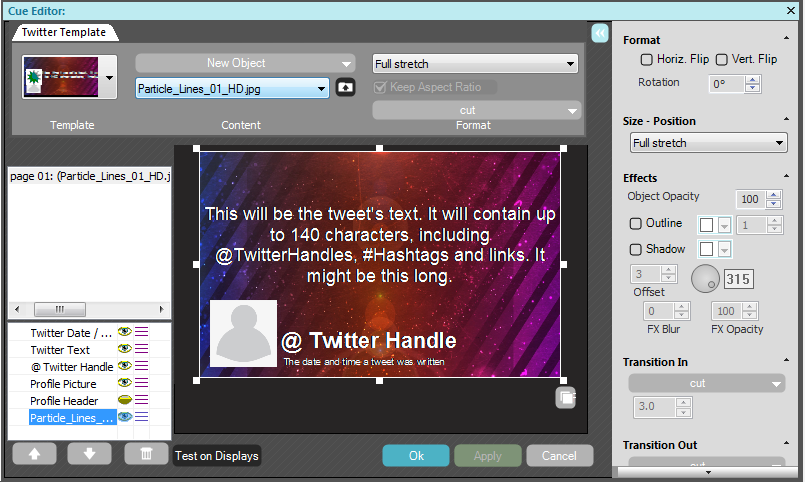This screenshot has width=805, height=482.
Task: Click the Rotation value field
Action: point(727,84)
